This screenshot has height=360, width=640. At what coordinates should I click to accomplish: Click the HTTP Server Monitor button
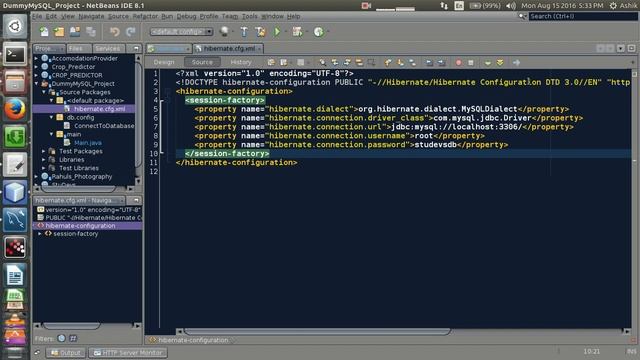129,353
